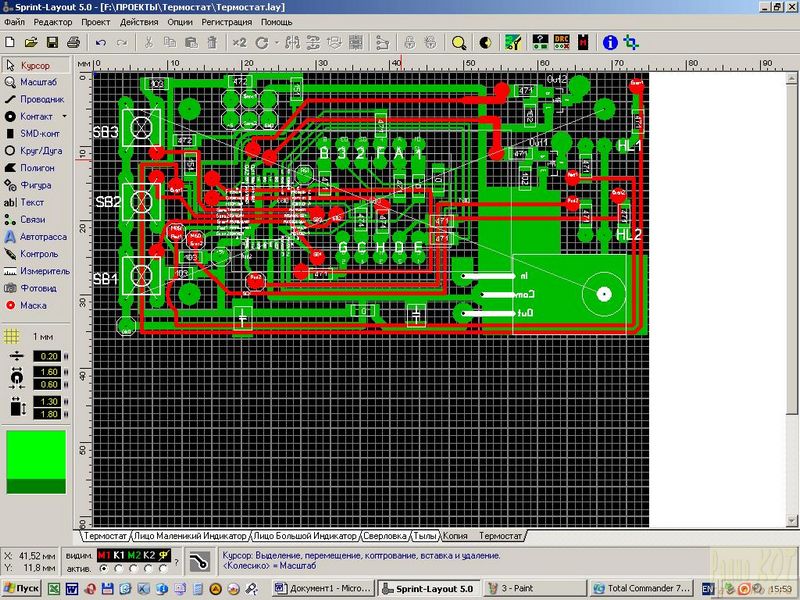
Task: Open the Редактор menu
Action: pyautogui.click(x=53, y=22)
